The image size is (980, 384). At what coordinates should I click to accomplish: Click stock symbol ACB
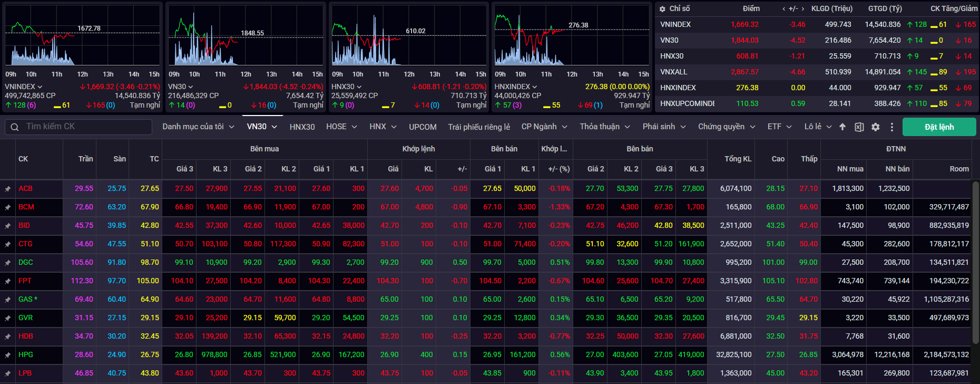point(25,188)
